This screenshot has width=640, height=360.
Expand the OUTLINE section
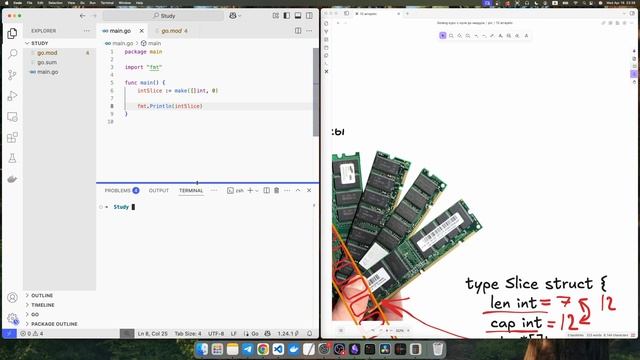42,295
